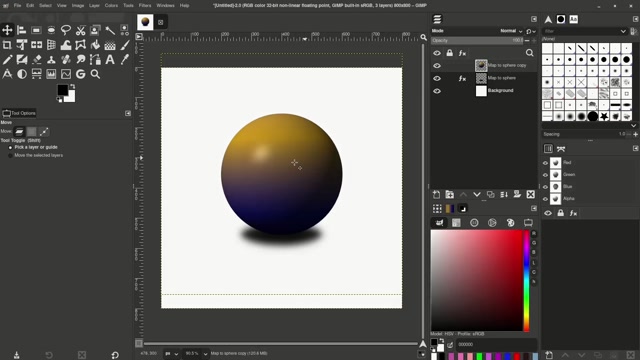Screen dimensions: 640x360
Task: Activate the Free Select lasso tool
Action: [66, 30]
